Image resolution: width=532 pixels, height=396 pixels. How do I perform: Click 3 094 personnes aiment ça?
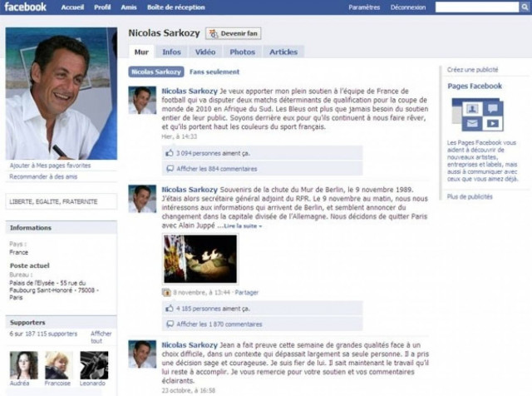[213, 153]
